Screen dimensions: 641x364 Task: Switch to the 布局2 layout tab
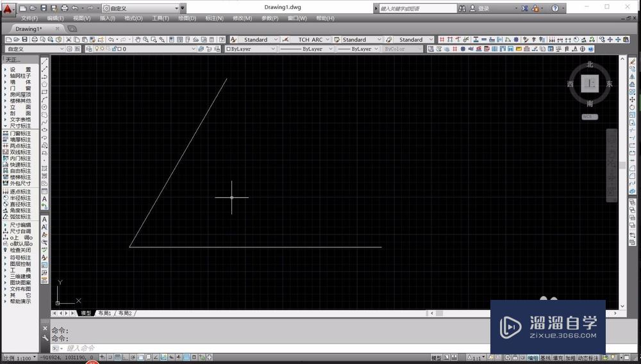tap(125, 313)
